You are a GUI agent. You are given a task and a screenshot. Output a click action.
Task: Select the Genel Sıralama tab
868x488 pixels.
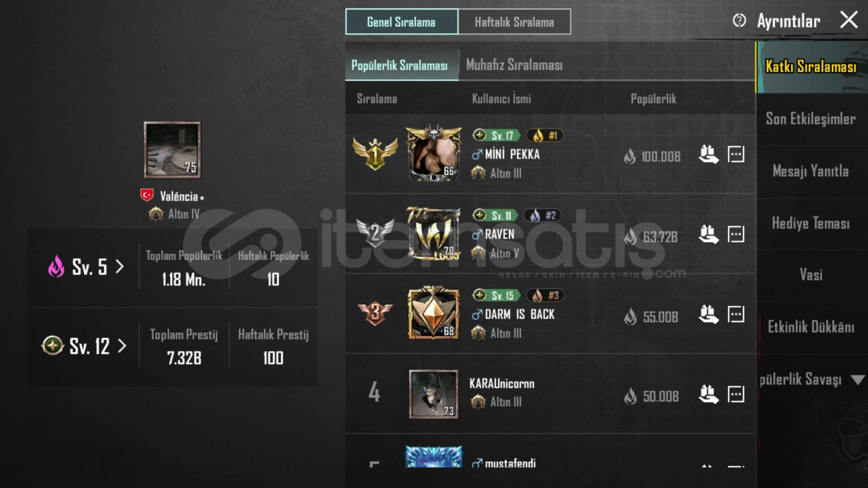401,22
